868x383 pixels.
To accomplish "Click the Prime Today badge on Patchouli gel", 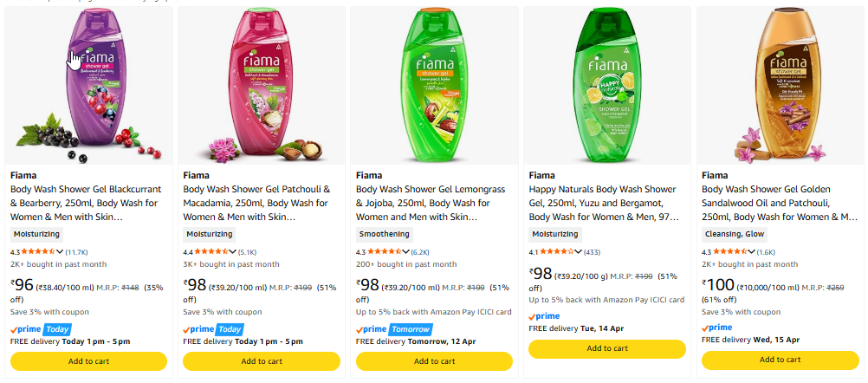I will (213, 329).
